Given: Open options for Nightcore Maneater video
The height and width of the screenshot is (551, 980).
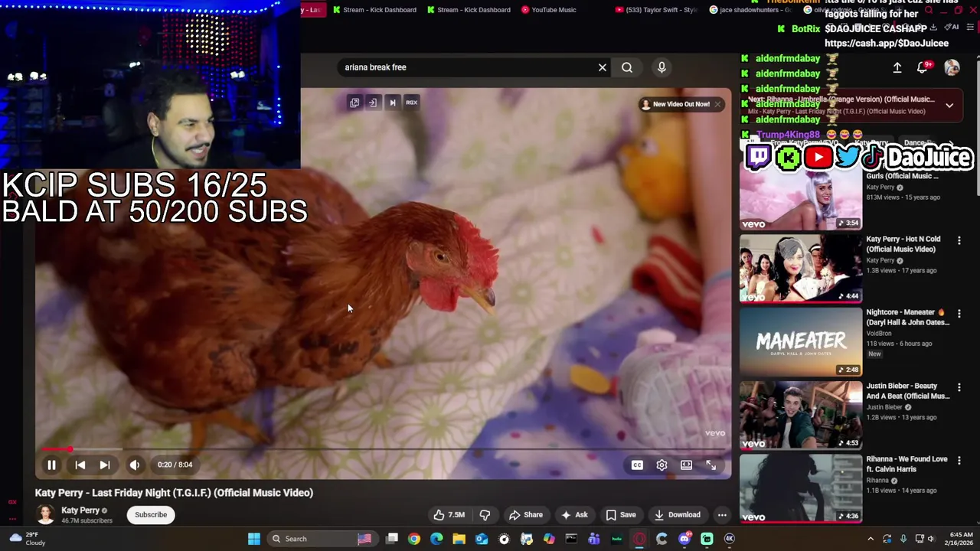Looking at the screenshot, I should pos(959,314).
